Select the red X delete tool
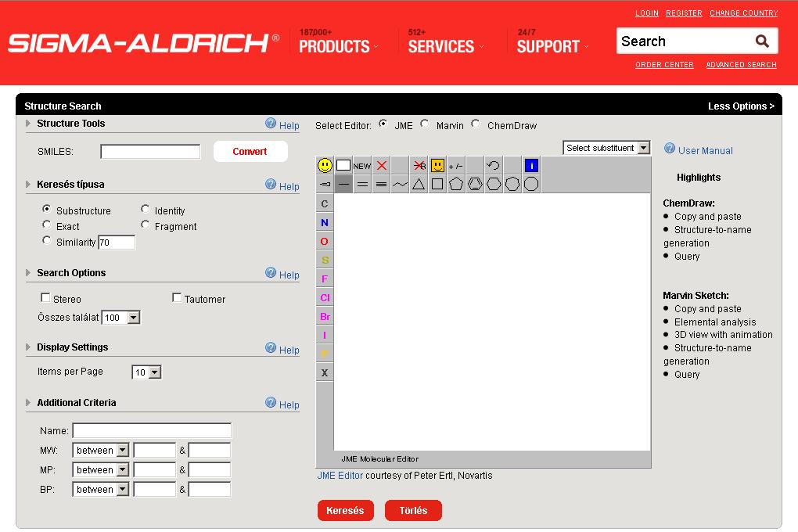Viewport: 798px width, 532px height. [381, 165]
